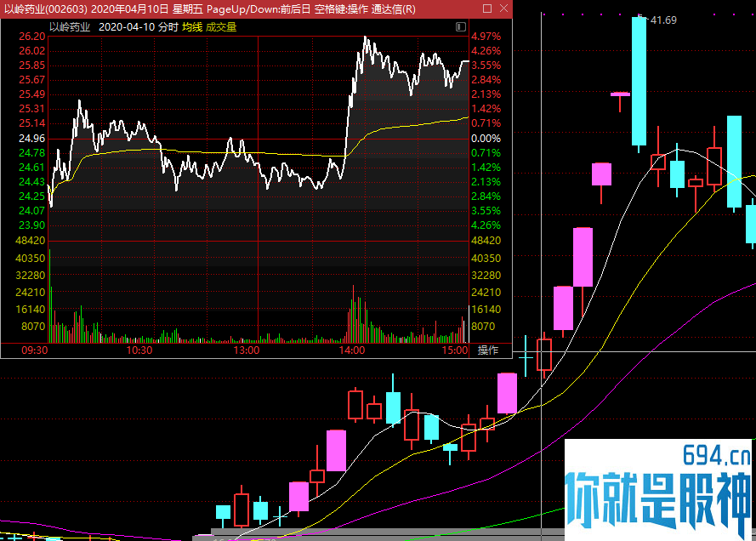The height and width of the screenshot is (541, 756).
Task: Click the 23.90 price axis label
Action: pyautogui.click(x=31, y=225)
